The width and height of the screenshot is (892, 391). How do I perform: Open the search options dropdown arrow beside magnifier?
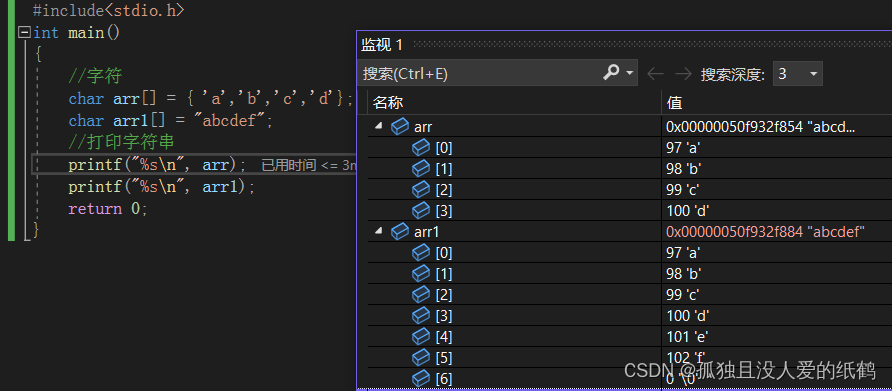click(x=630, y=73)
